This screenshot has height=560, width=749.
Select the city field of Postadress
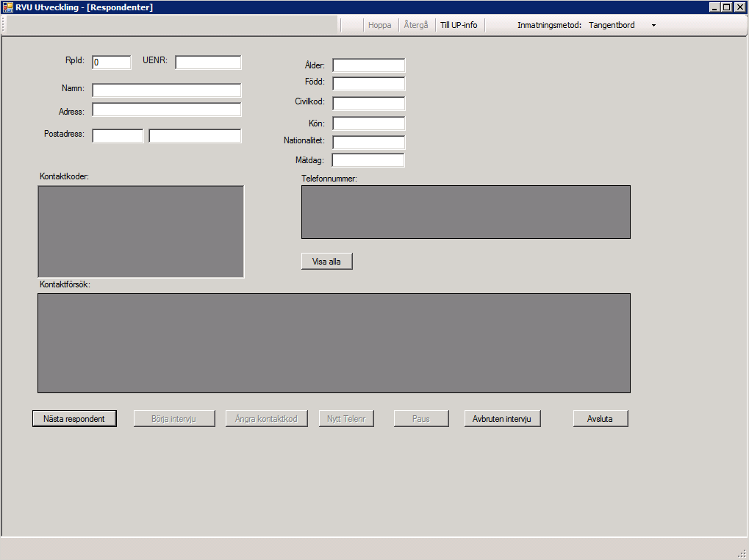coord(195,135)
